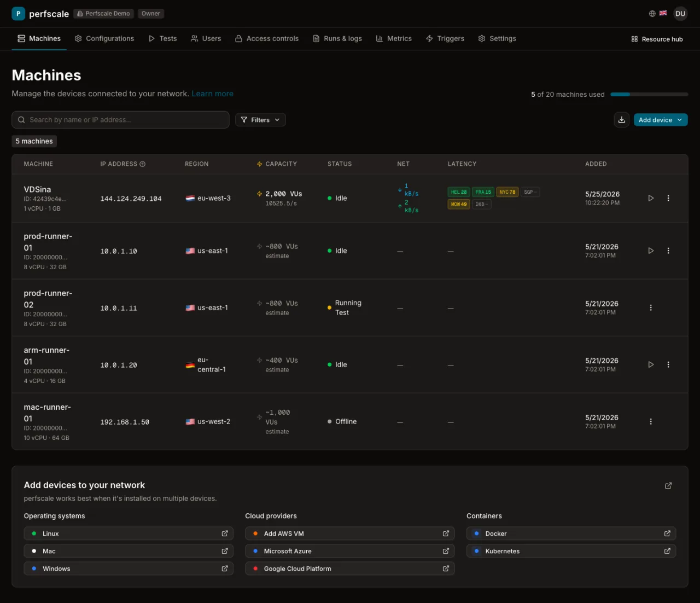Image resolution: width=700 pixels, height=603 pixels.
Task: Choose Google Cloud Platform provider
Action: point(350,569)
